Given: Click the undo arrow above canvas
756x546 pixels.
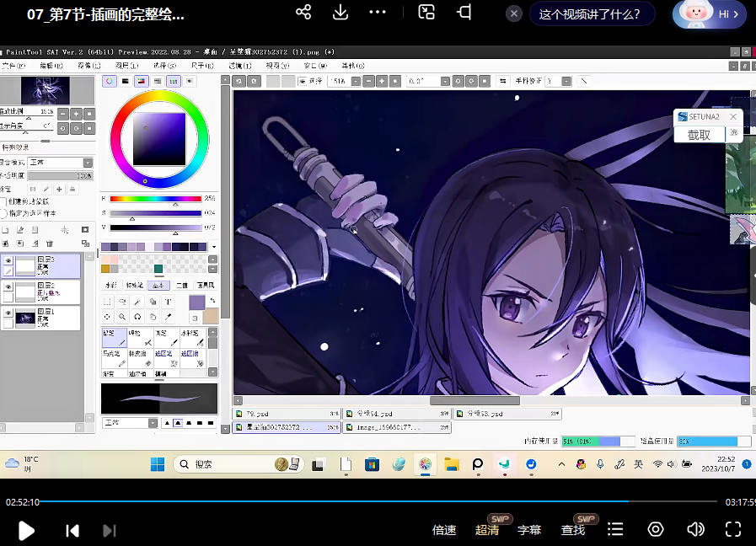Looking at the screenshot, I should click(239, 81).
